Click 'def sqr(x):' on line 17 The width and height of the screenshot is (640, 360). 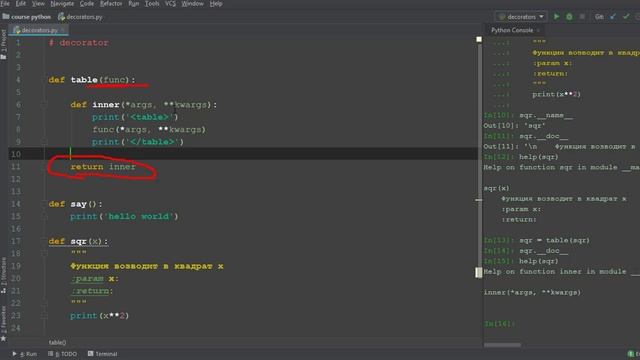click(78, 241)
